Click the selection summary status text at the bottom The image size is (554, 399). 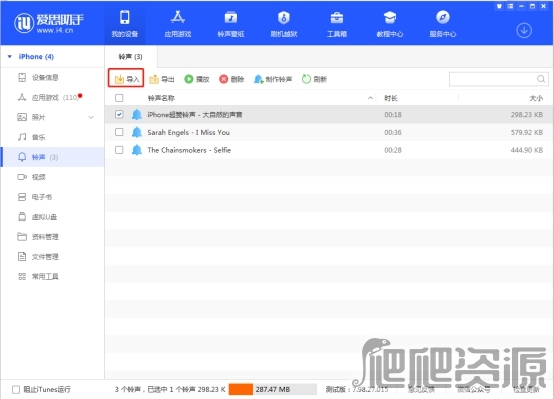(x=170, y=389)
